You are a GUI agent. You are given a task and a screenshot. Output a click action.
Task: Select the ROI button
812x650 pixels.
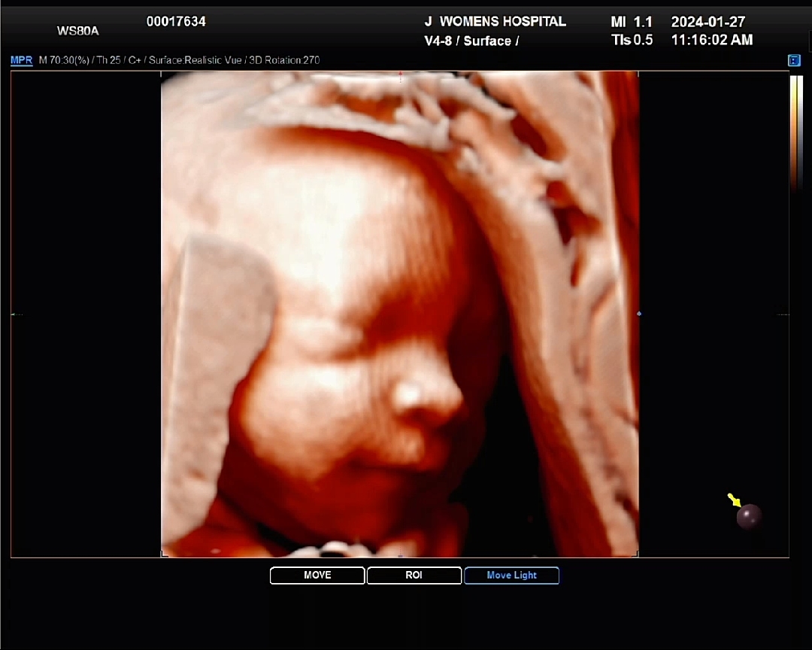tap(414, 576)
